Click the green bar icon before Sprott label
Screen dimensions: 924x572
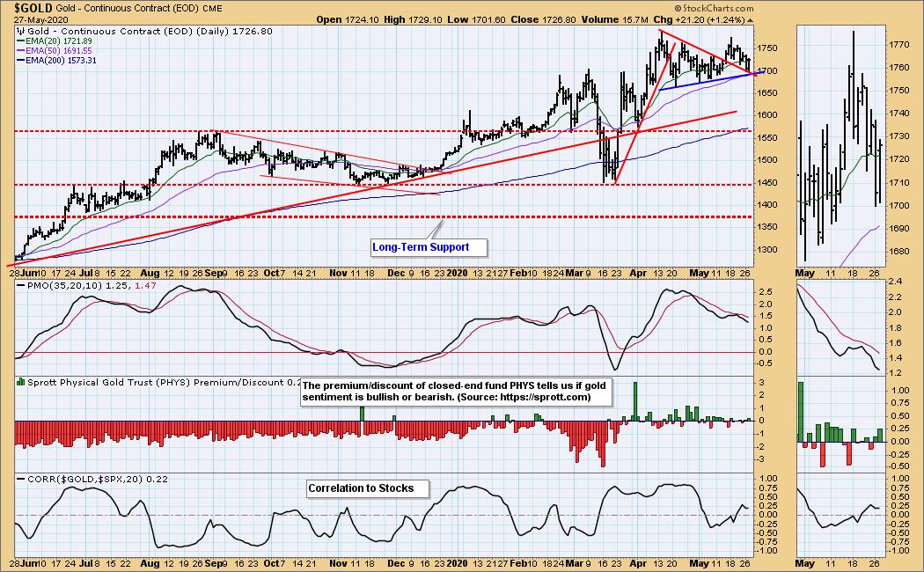pos(20,382)
